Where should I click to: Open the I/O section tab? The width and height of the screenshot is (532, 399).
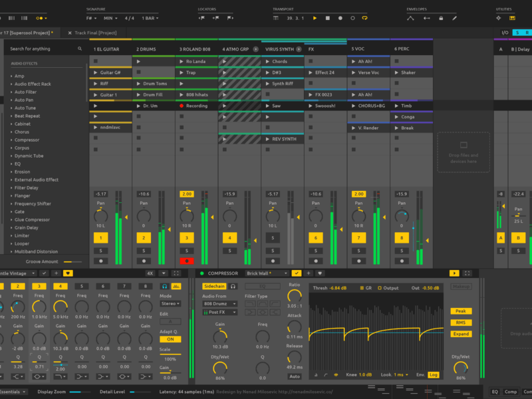(x=505, y=33)
